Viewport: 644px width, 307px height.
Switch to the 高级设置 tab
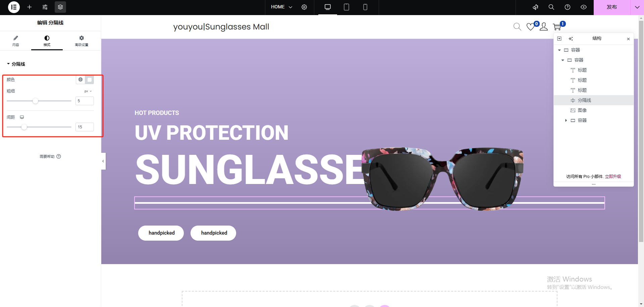[82, 41]
